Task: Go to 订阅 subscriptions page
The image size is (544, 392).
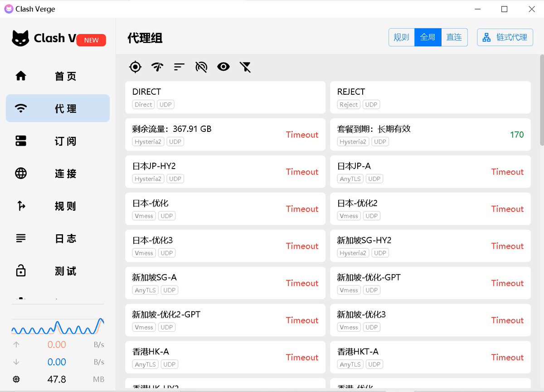Action: [x=58, y=141]
